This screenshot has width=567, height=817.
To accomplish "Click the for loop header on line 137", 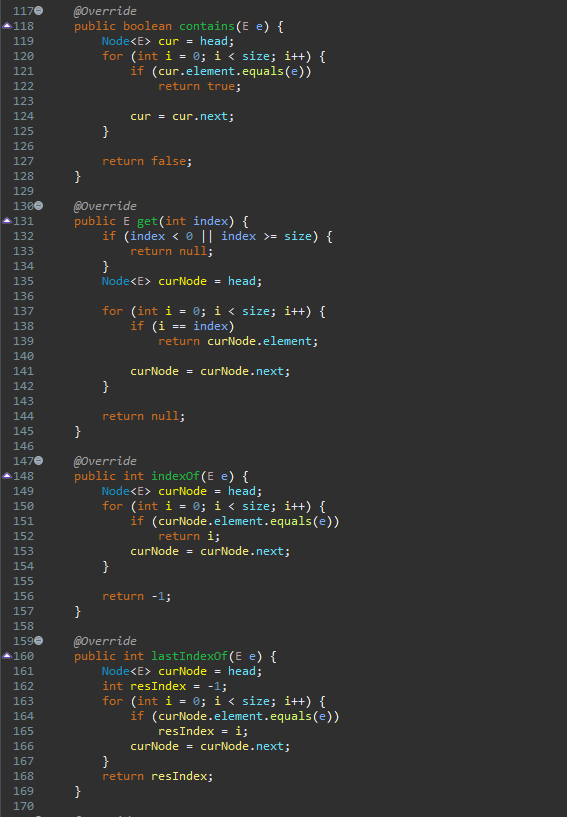I will (x=214, y=311).
